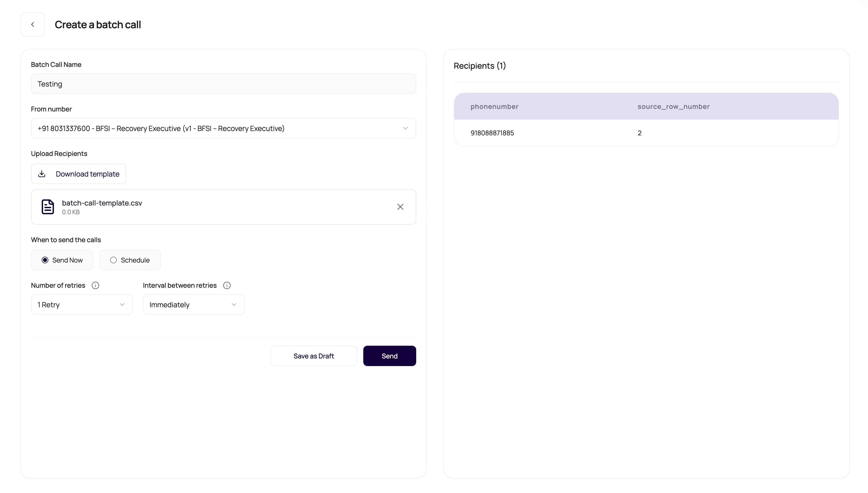The width and height of the screenshot is (868, 493).
Task: Click the Upload Recipients label
Action: point(59,153)
